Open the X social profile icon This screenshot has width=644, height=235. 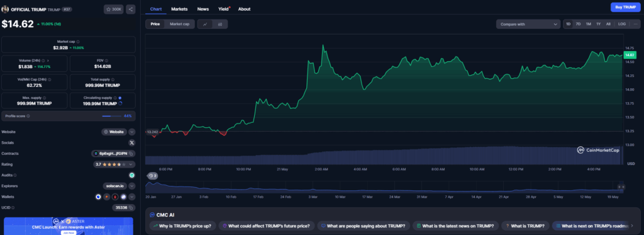[x=132, y=143]
